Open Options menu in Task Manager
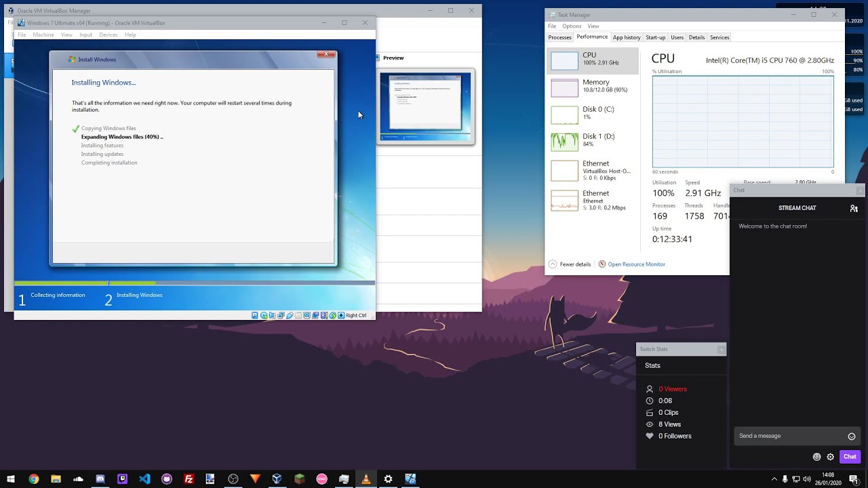The image size is (868, 488). pyautogui.click(x=572, y=26)
